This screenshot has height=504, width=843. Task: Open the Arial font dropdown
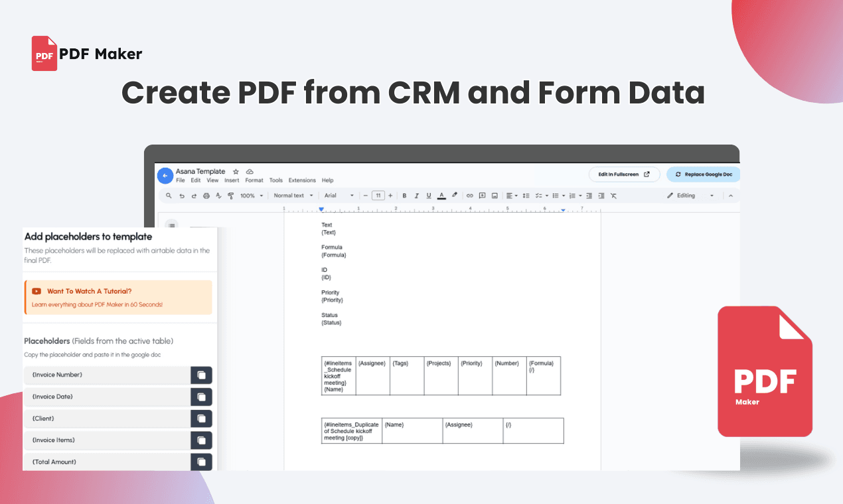(x=339, y=196)
